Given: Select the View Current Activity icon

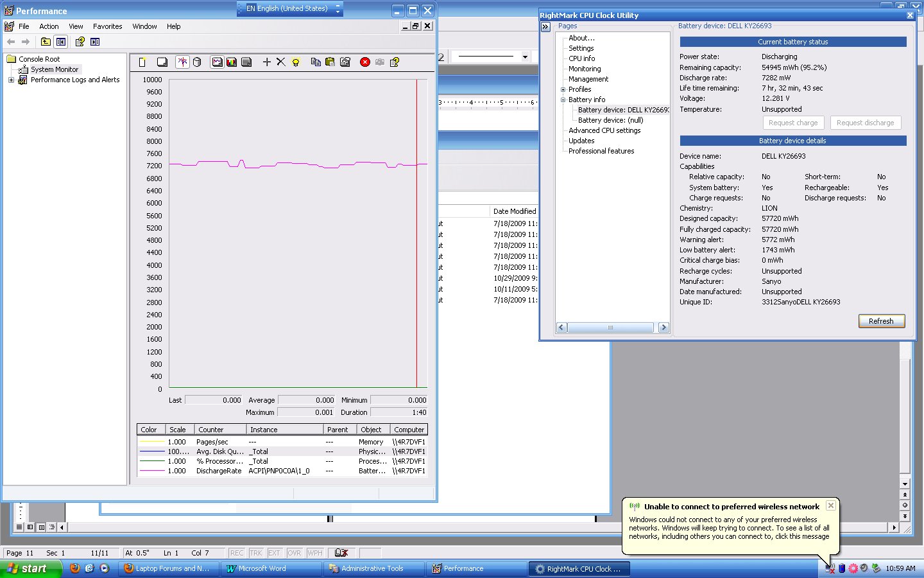Looking at the screenshot, I should 183,62.
